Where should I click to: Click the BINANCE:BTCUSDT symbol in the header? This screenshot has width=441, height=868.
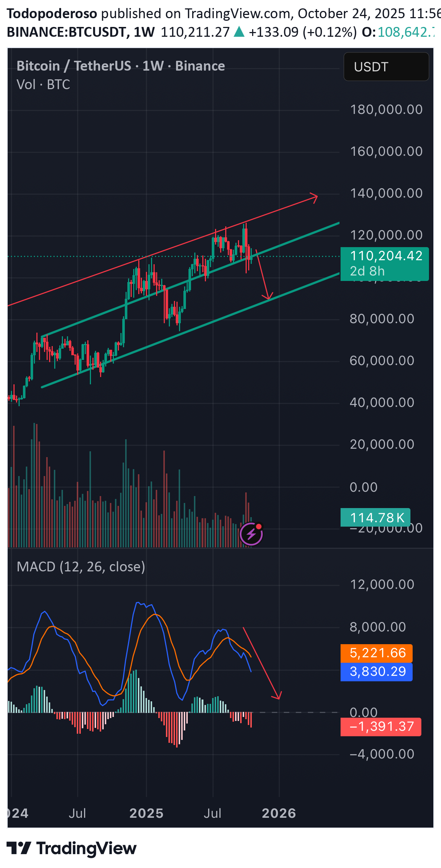(67, 32)
